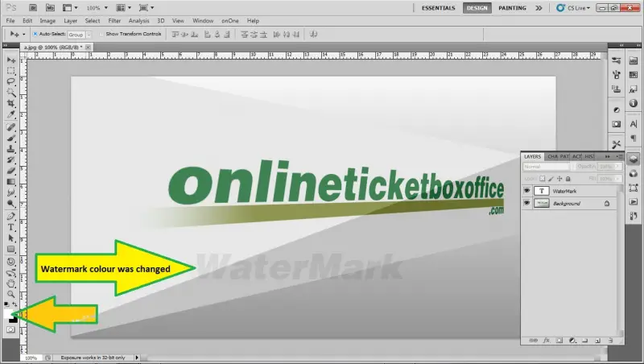
Task: Select the Lasso tool
Action: [11, 81]
